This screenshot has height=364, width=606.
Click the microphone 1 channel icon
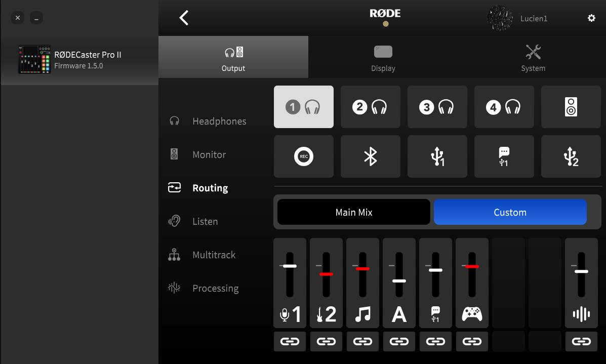pos(290,314)
